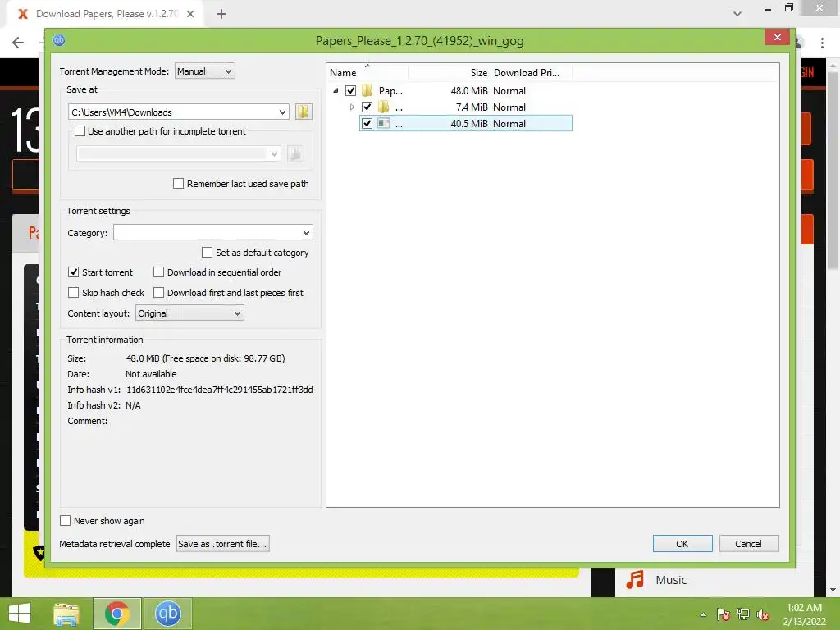840x630 pixels.
Task: Click the 48.0 MiB size cell
Action: click(469, 90)
